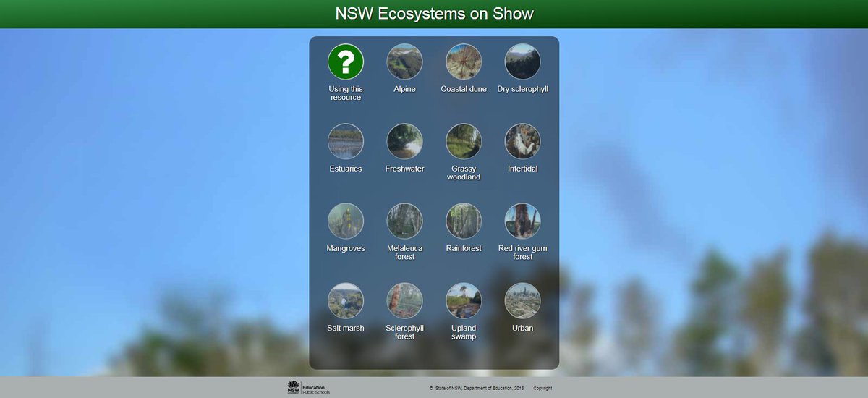Viewport: 868px width, 398px height.
Task: Click the "NSW Ecosystems on Show" page title
Action: (x=434, y=14)
